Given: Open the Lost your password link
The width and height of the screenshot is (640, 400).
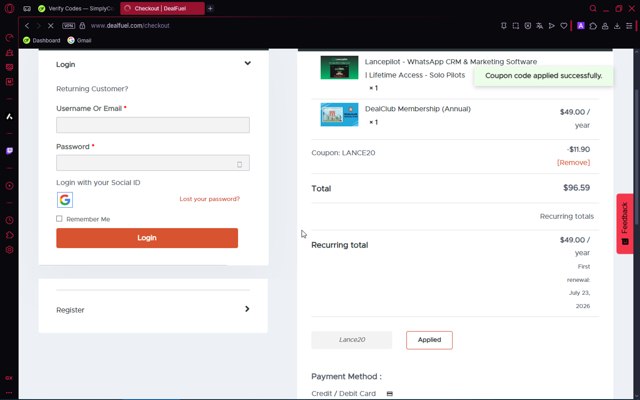Looking at the screenshot, I should 209,199.
